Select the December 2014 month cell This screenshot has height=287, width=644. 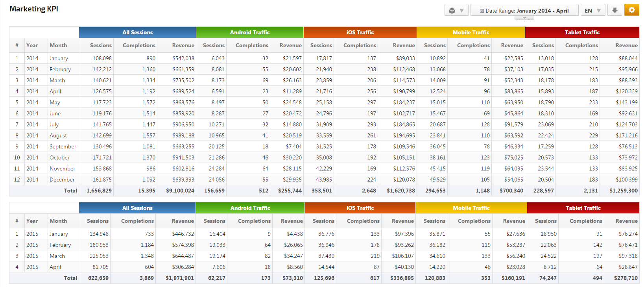(x=62, y=180)
